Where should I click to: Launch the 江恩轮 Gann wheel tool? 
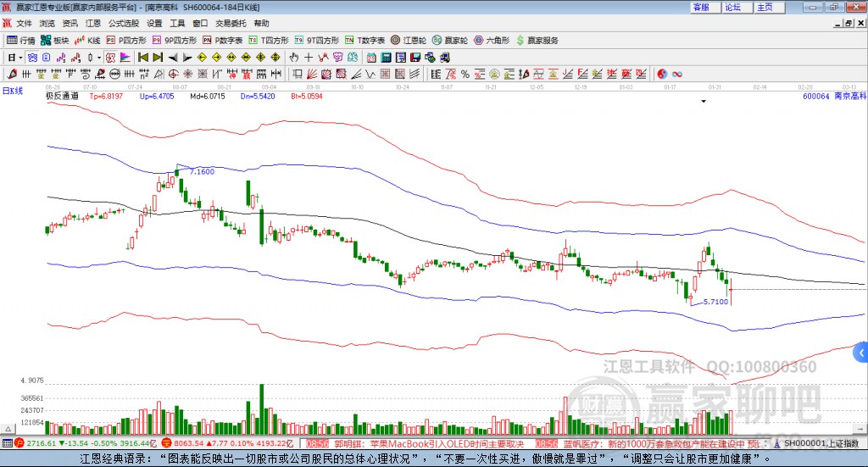click(409, 40)
